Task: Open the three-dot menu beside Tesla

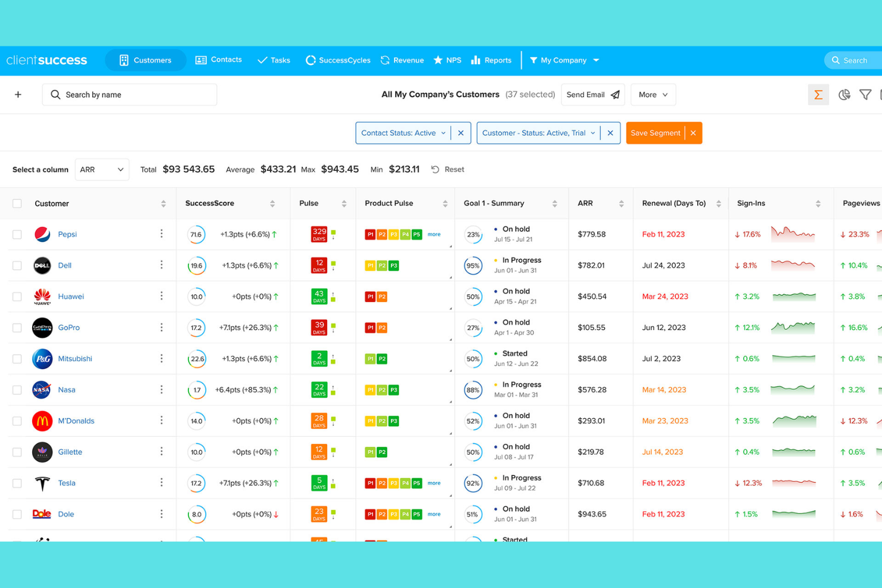Action: [162, 483]
